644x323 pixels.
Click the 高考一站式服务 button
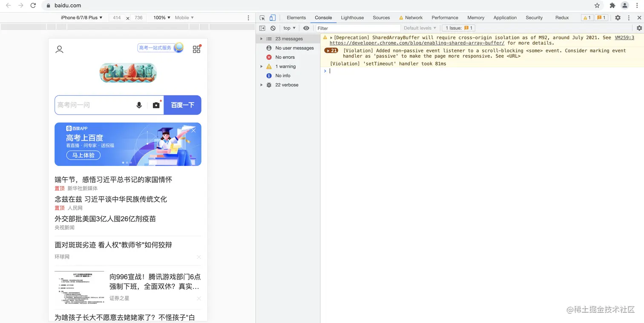point(160,48)
